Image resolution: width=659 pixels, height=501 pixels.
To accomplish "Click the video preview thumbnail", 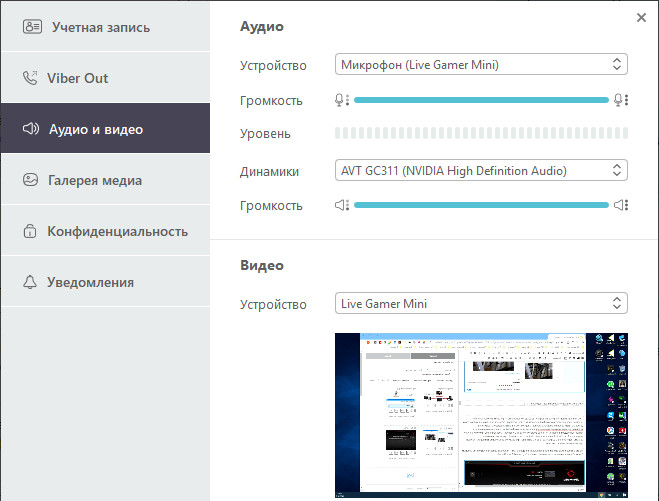I will pos(481,415).
